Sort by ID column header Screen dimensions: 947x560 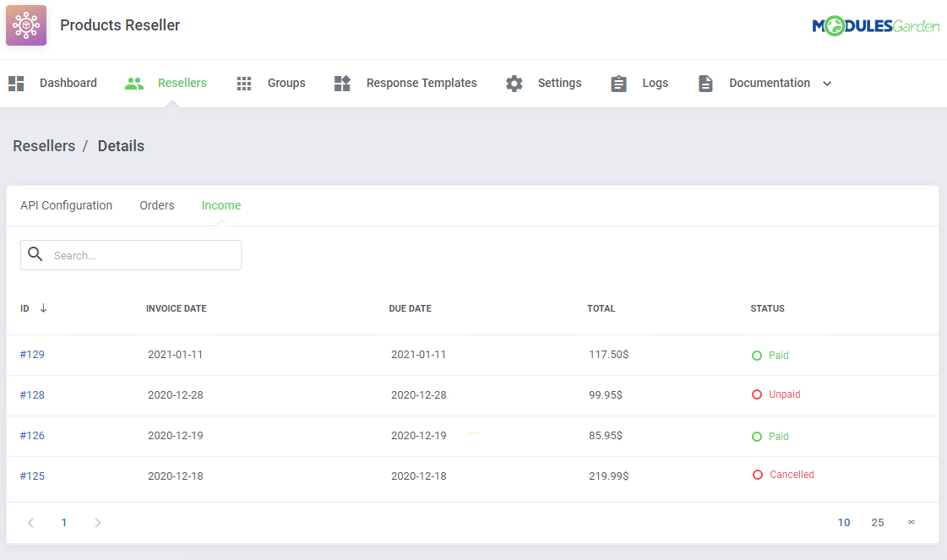tap(24, 308)
